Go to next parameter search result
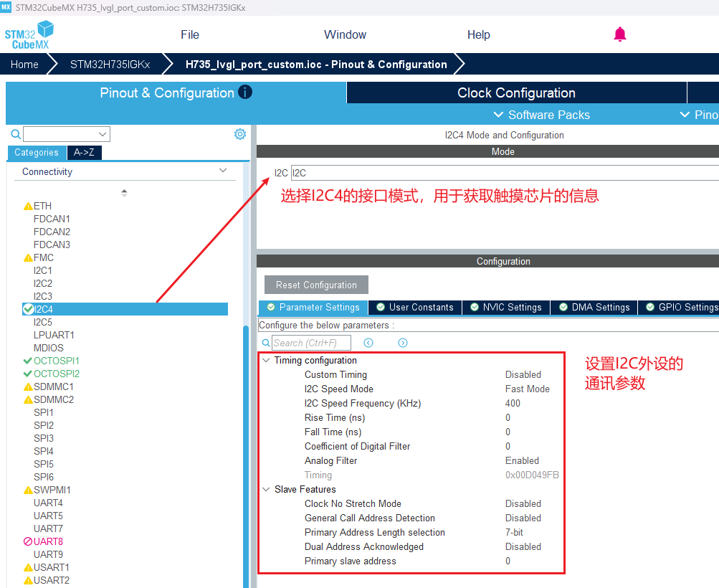The height and width of the screenshot is (588, 719). coord(403,343)
